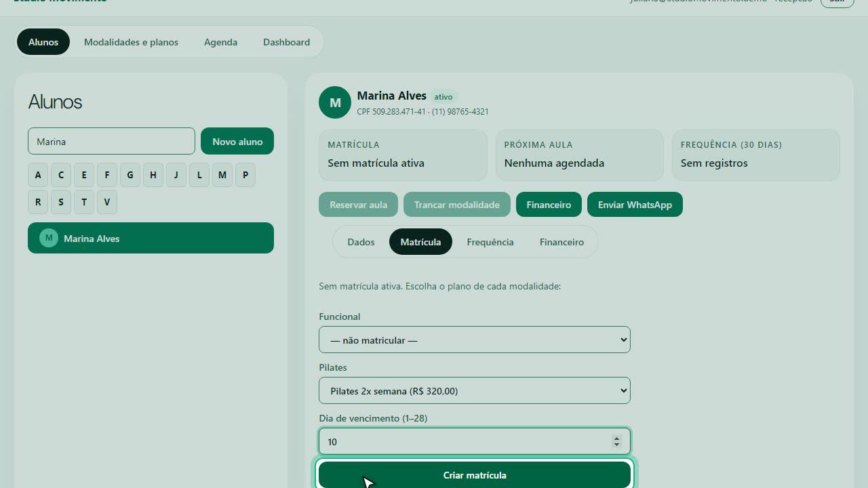Filter students by letter F
The height and width of the screenshot is (488, 868).
[x=107, y=175]
